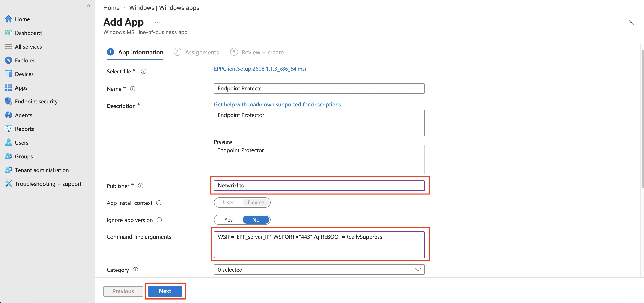Click the Home house icon in sidebar
644x303 pixels.
point(8,19)
